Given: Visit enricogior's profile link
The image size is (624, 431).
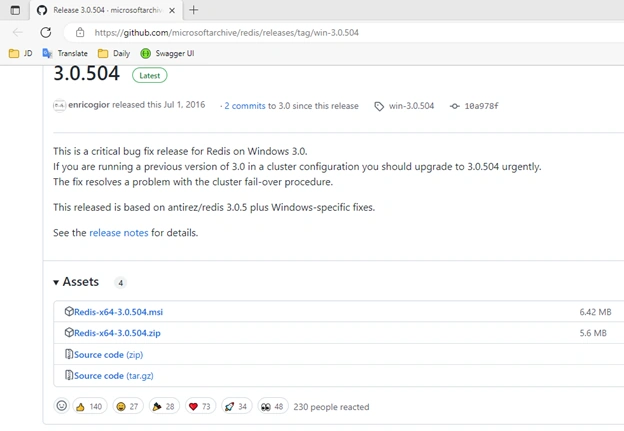Looking at the screenshot, I should pos(89,105).
